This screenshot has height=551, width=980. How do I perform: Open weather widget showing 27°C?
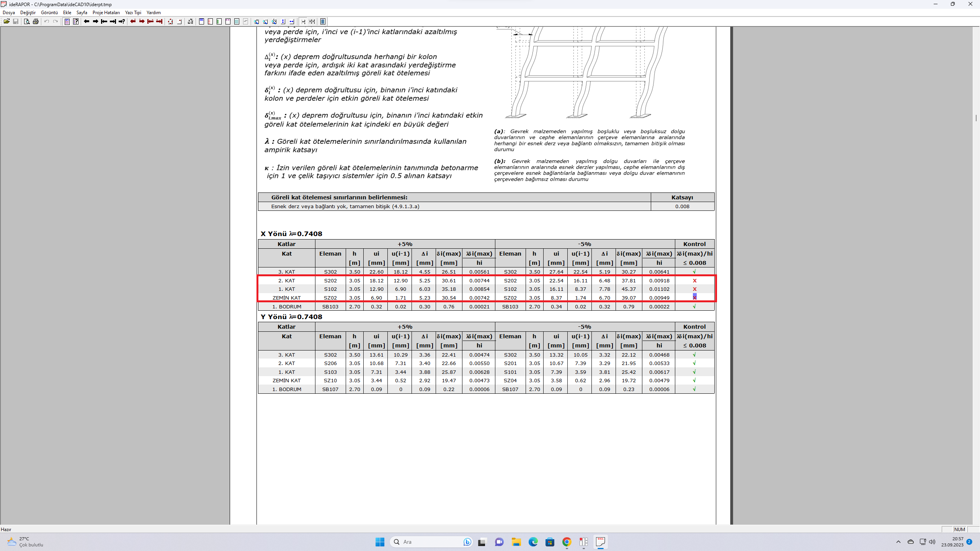pyautogui.click(x=25, y=542)
